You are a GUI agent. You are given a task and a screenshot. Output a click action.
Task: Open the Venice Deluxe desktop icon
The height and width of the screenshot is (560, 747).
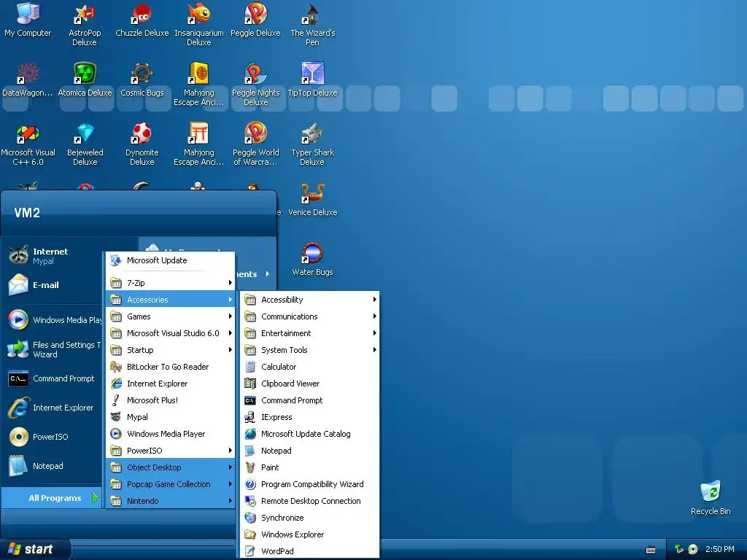[x=312, y=200]
